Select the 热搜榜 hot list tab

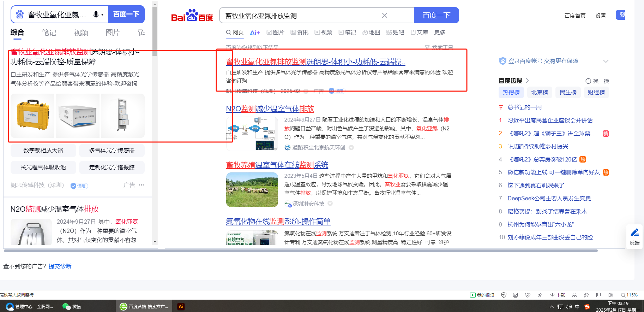tap(511, 93)
